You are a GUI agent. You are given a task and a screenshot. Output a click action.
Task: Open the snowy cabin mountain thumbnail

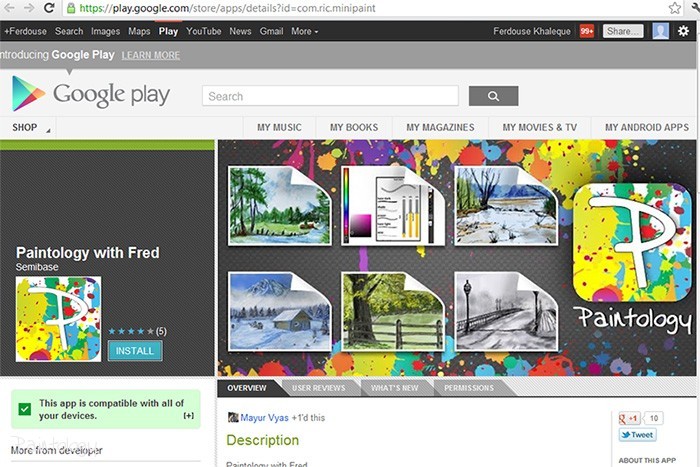(280, 311)
